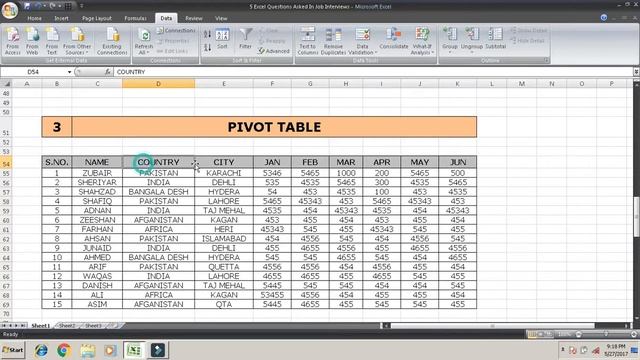Switch to the Home tab

[x=34, y=18]
